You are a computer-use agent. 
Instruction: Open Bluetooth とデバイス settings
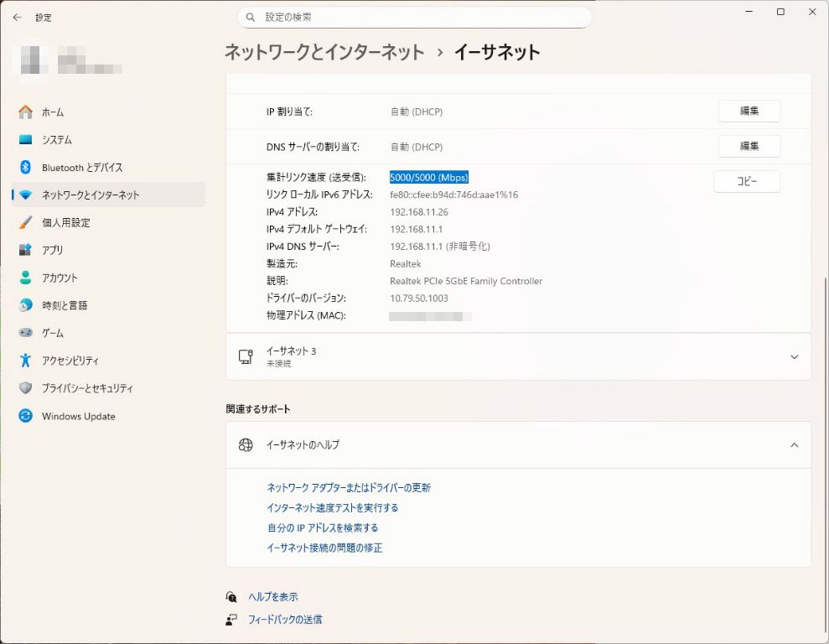tap(108, 167)
